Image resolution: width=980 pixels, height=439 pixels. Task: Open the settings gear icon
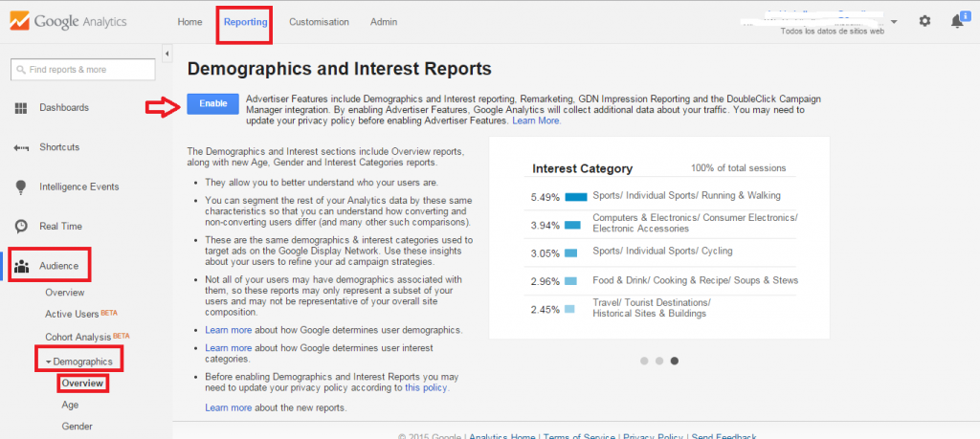click(x=924, y=21)
